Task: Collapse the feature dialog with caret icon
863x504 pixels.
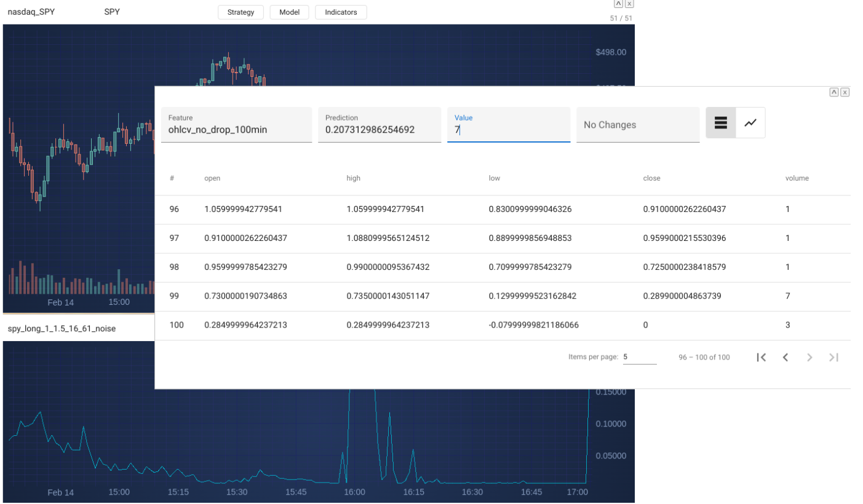Action: coord(834,92)
